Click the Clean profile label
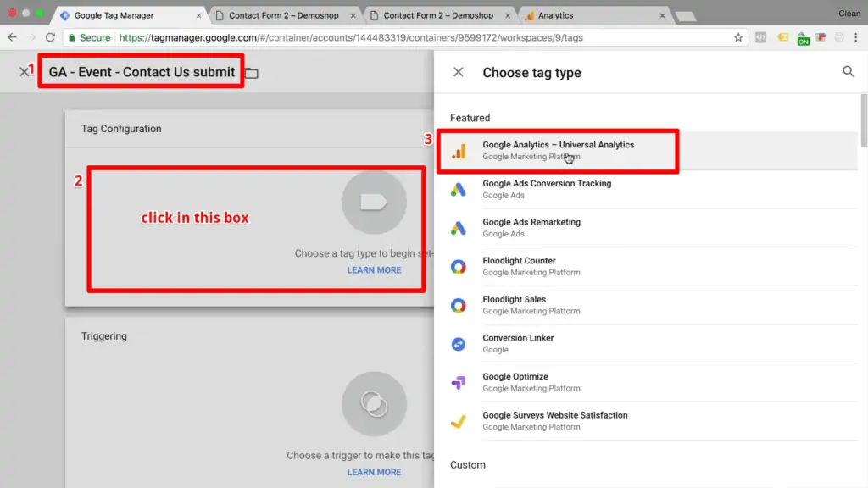 click(x=849, y=14)
